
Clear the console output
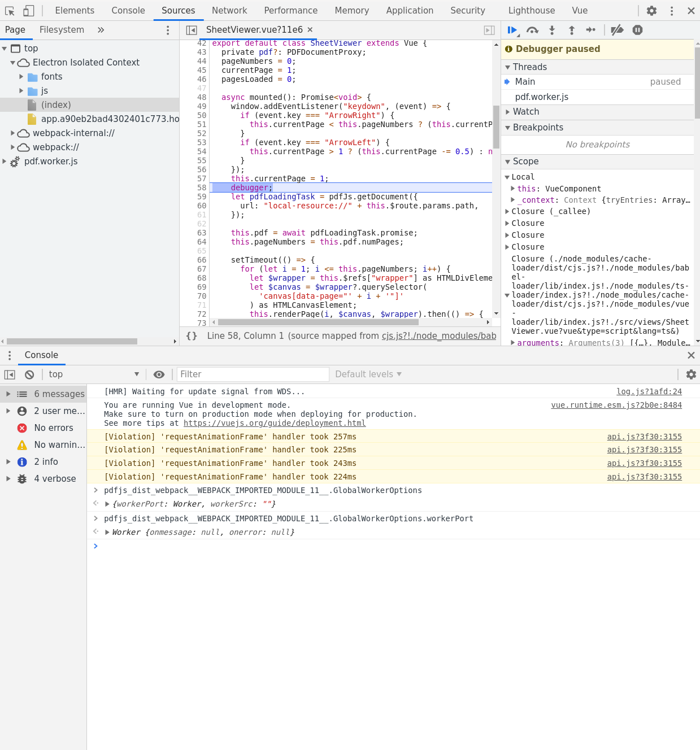(x=29, y=374)
